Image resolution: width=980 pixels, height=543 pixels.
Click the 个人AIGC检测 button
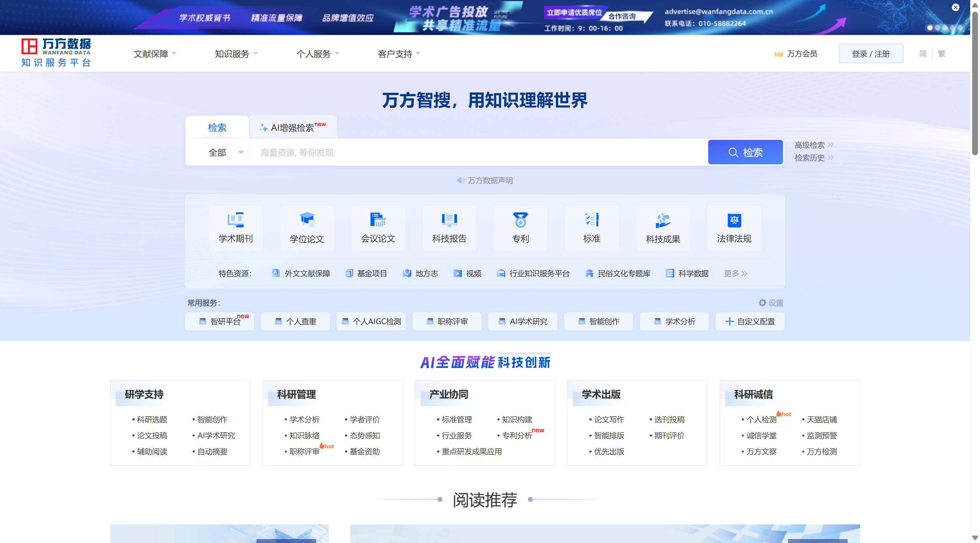[x=371, y=321]
